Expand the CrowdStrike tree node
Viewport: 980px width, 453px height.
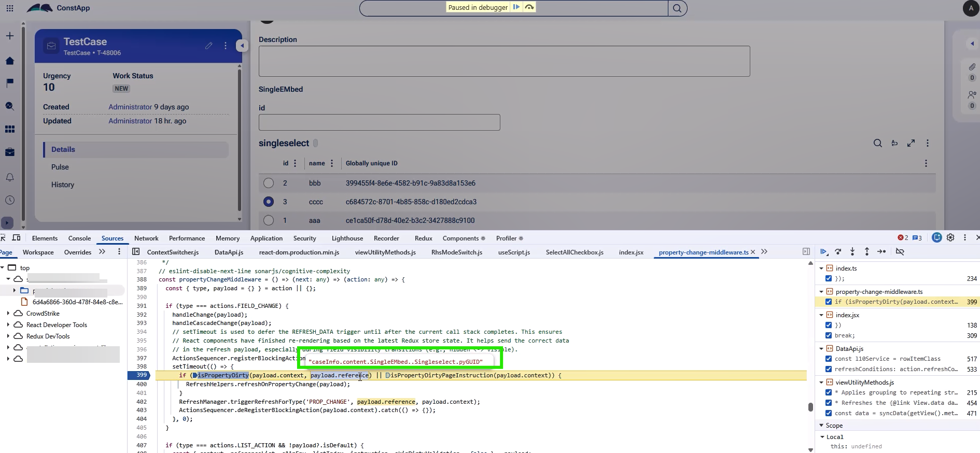coord(8,314)
